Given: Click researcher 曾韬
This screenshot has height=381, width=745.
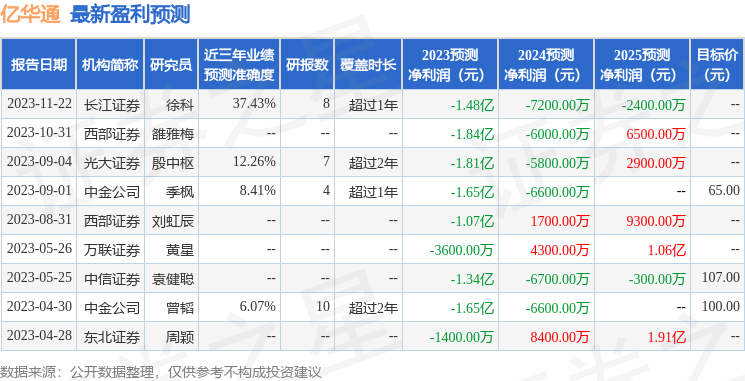Looking at the screenshot, I should [180, 308].
